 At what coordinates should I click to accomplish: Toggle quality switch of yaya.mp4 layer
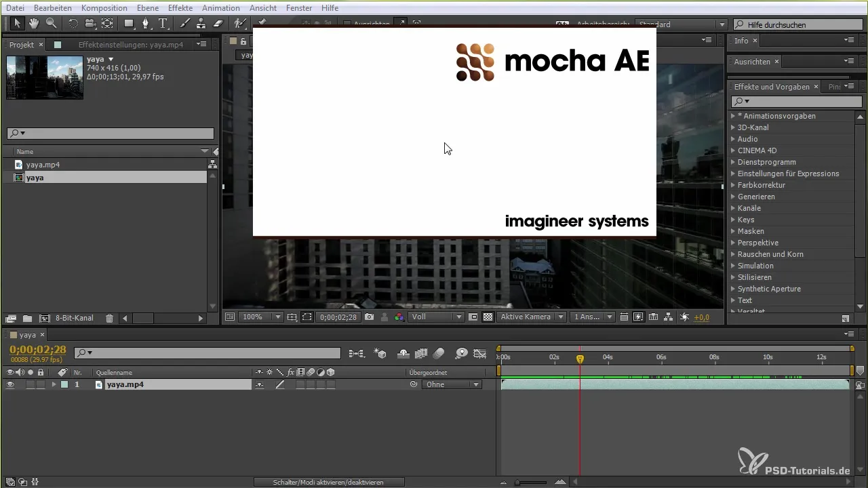tap(279, 384)
